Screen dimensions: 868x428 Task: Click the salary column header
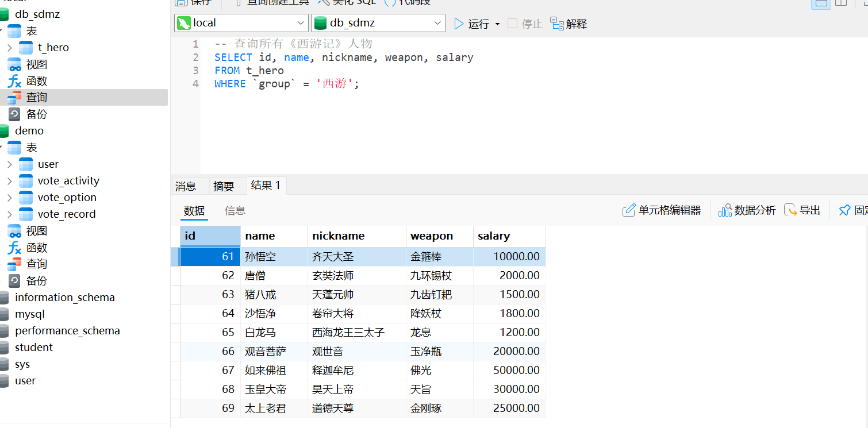509,236
